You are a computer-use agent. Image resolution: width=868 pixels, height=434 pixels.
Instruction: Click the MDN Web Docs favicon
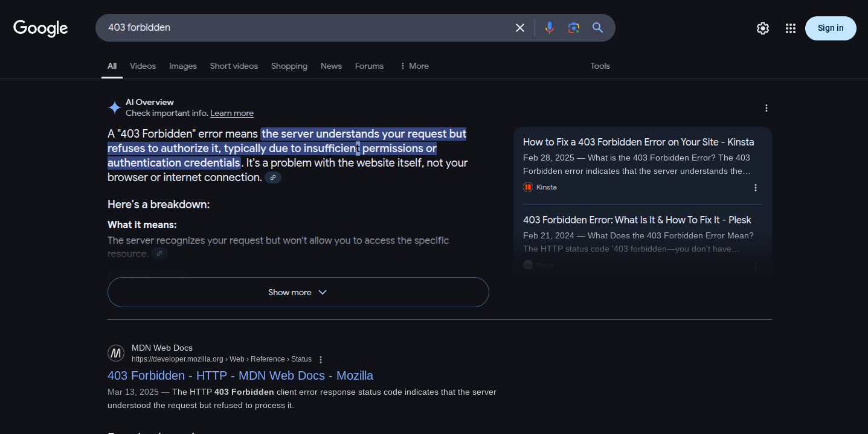point(116,353)
